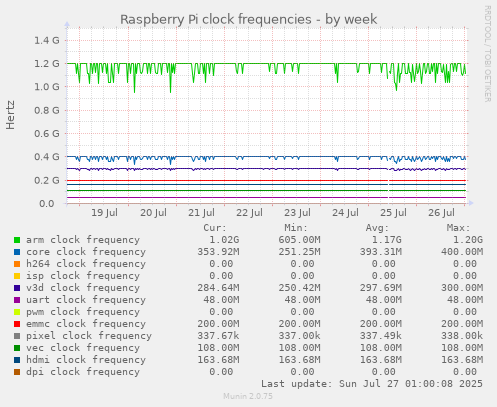Click the 'isp clock frequency' legend label
497x407 pixels.
coord(83,276)
